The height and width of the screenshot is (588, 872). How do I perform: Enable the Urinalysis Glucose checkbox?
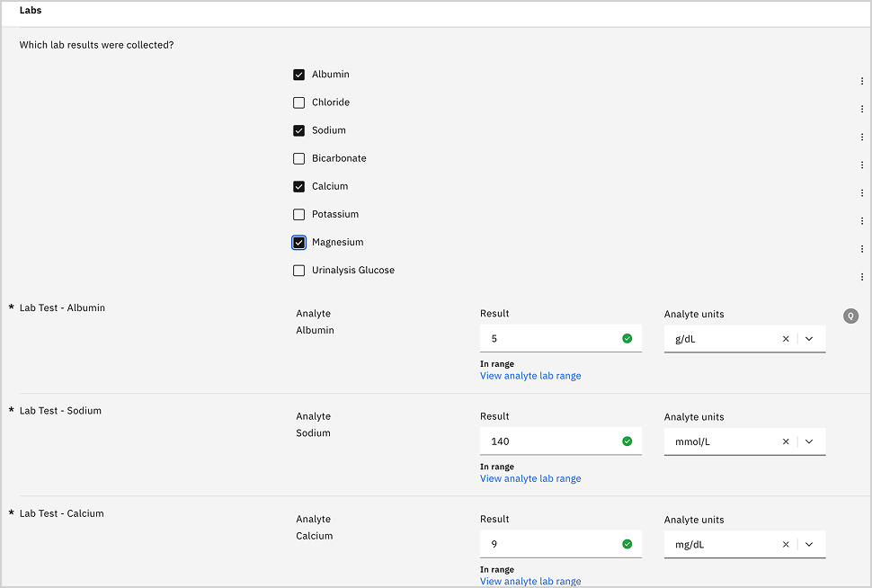pyautogui.click(x=299, y=271)
